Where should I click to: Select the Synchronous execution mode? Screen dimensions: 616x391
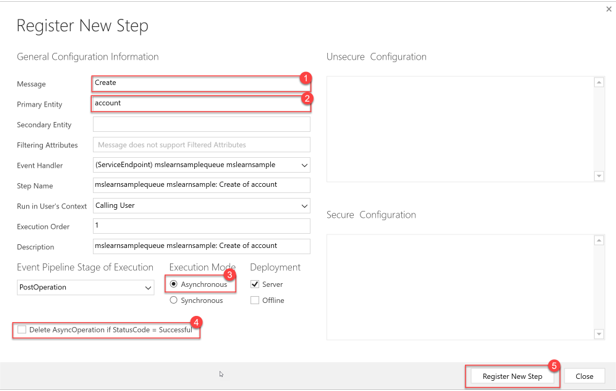coord(174,300)
